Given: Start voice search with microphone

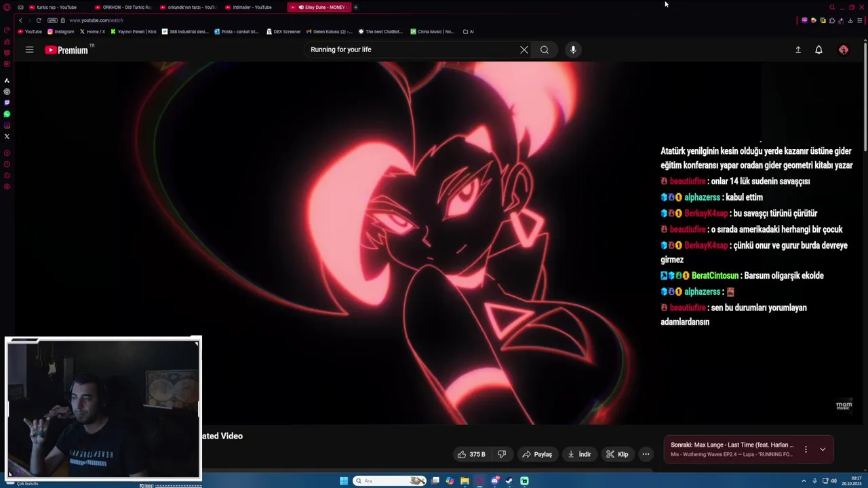Looking at the screenshot, I should pos(573,49).
